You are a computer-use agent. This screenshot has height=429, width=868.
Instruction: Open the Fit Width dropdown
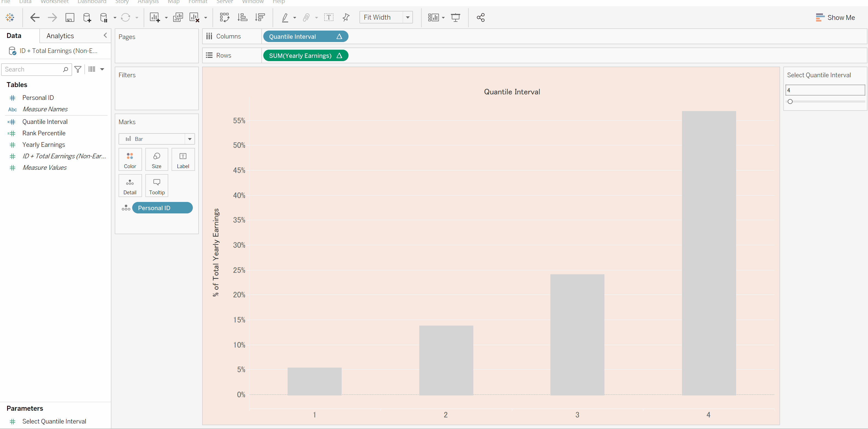pos(408,17)
